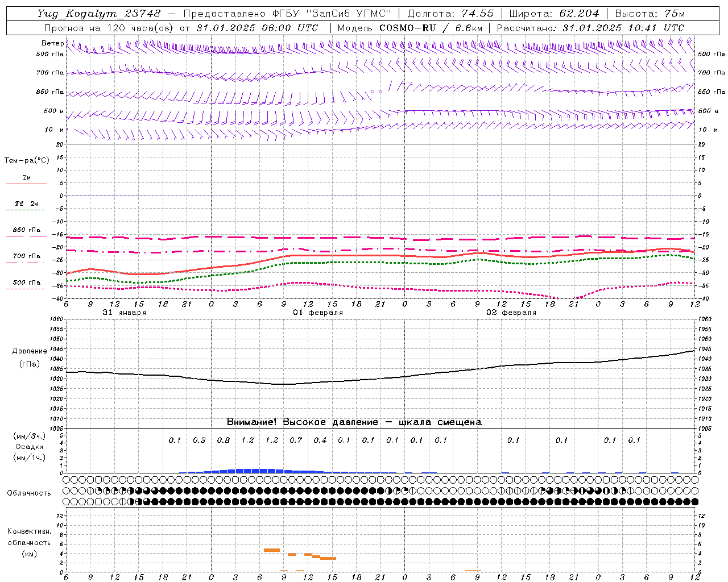Click the Конвективн. label

pyautogui.click(x=30, y=531)
